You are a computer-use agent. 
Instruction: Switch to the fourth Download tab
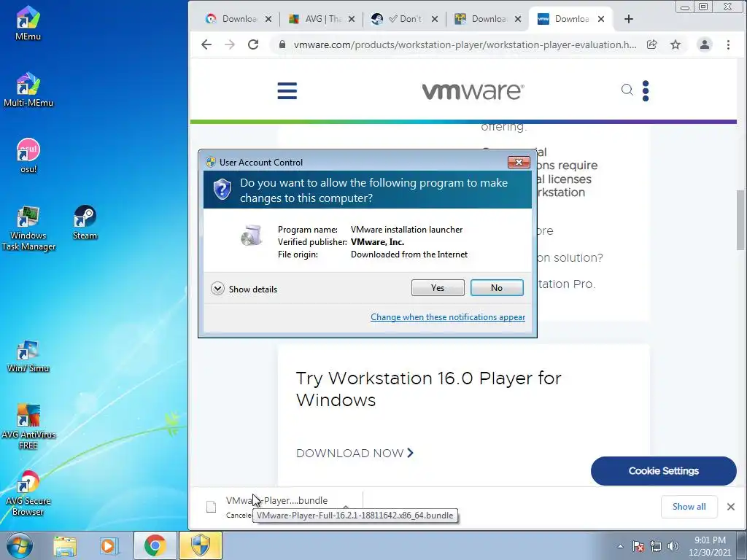pyautogui.click(x=489, y=19)
